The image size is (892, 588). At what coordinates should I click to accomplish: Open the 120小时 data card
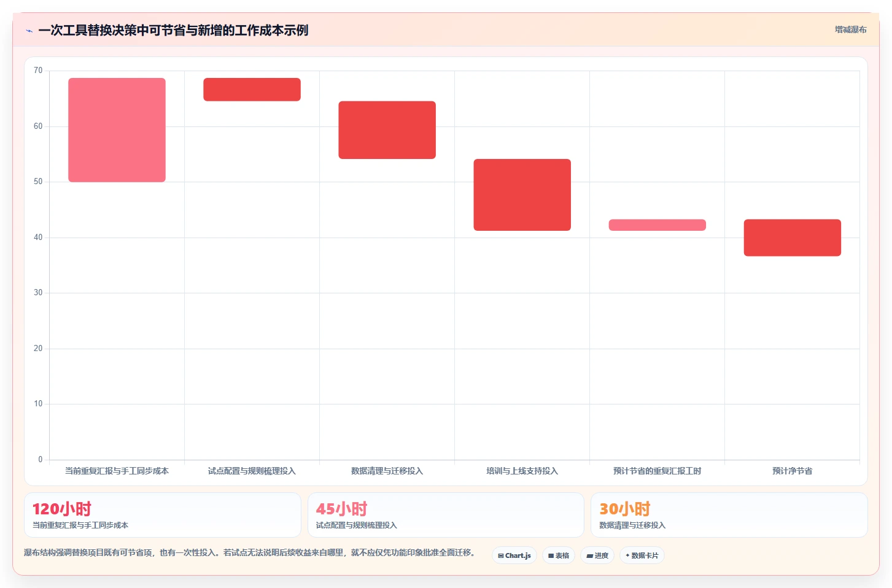(x=163, y=515)
